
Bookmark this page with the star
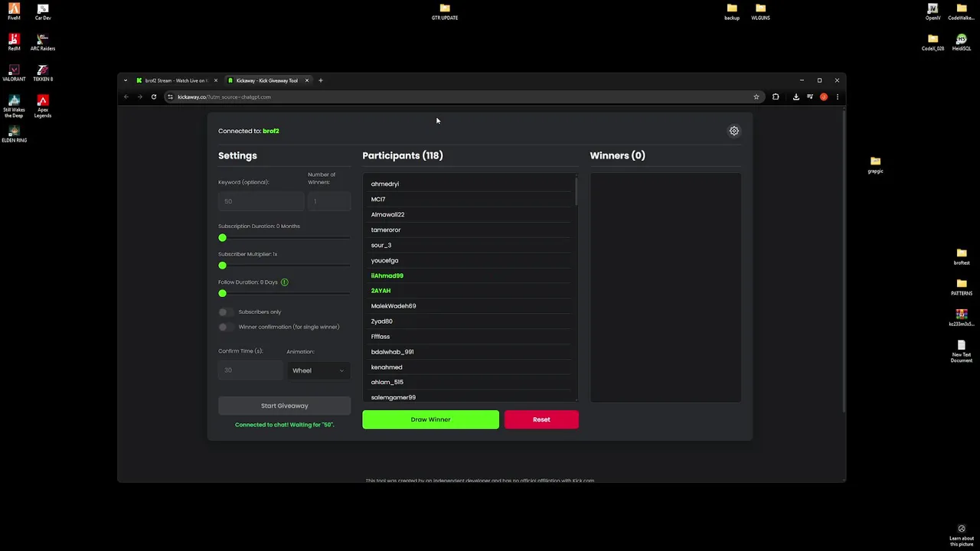click(756, 97)
